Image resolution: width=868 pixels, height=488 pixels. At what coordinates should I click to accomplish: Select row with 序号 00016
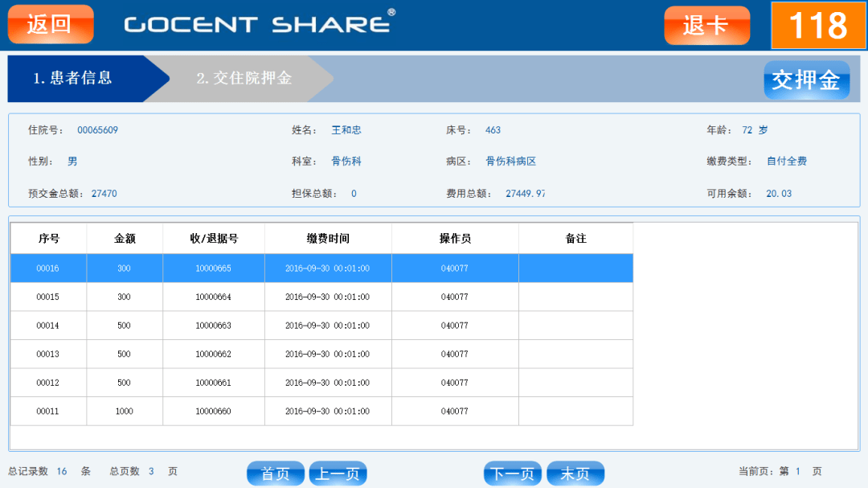pyautogui.click(x=321, y=268)
